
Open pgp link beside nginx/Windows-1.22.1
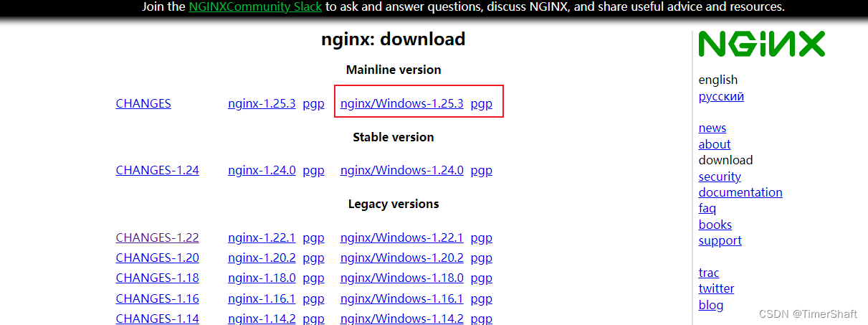pyautogui.click(x=482, y=237)
